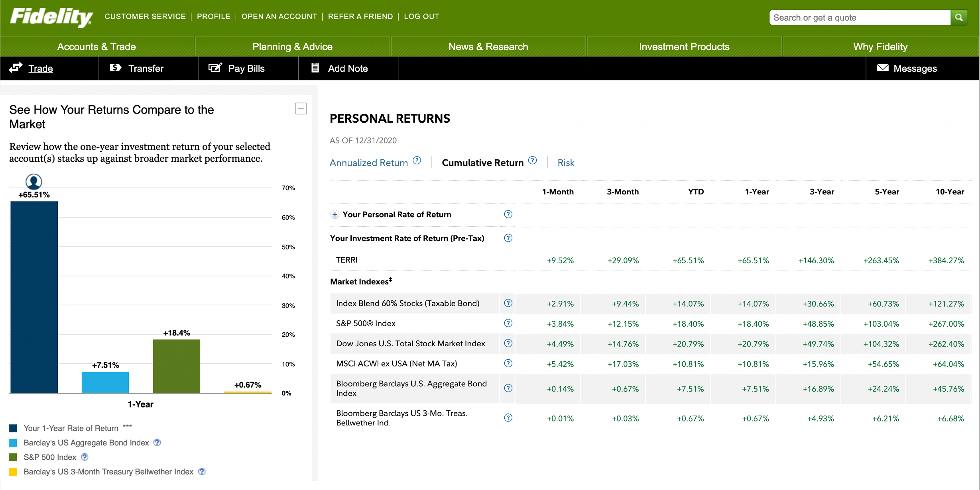The width and height of the screenshot is (980, 490).
Task: Click the Pay Bills toolbar label
Action: pyautogui.click(x=246, y=68)
